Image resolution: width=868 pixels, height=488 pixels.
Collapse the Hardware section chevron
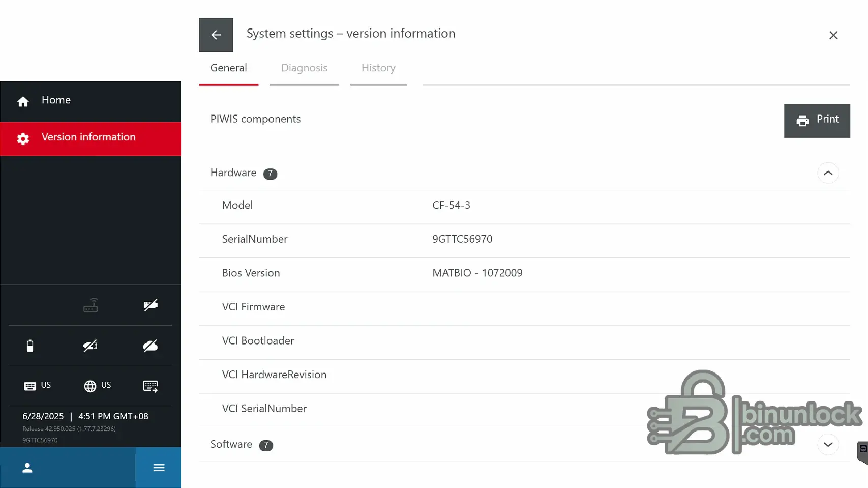pos(828,173)
